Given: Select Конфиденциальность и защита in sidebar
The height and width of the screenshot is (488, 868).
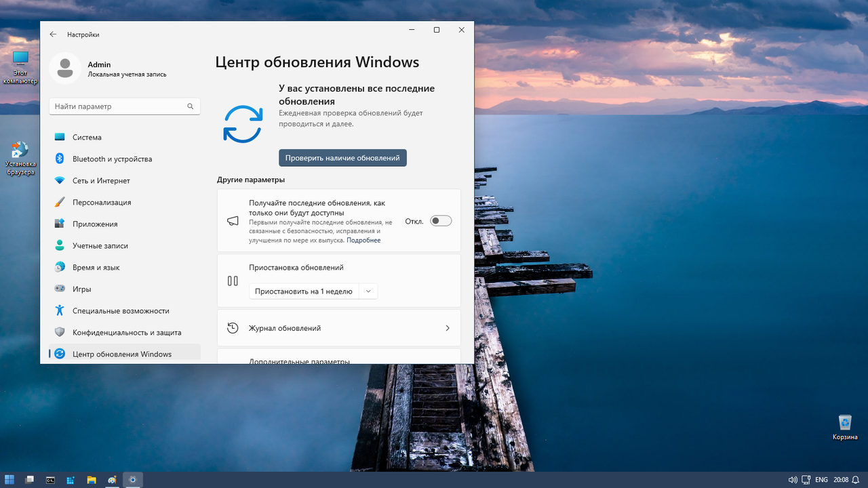Looking at the screenshot, I should [x=125, y=332].
